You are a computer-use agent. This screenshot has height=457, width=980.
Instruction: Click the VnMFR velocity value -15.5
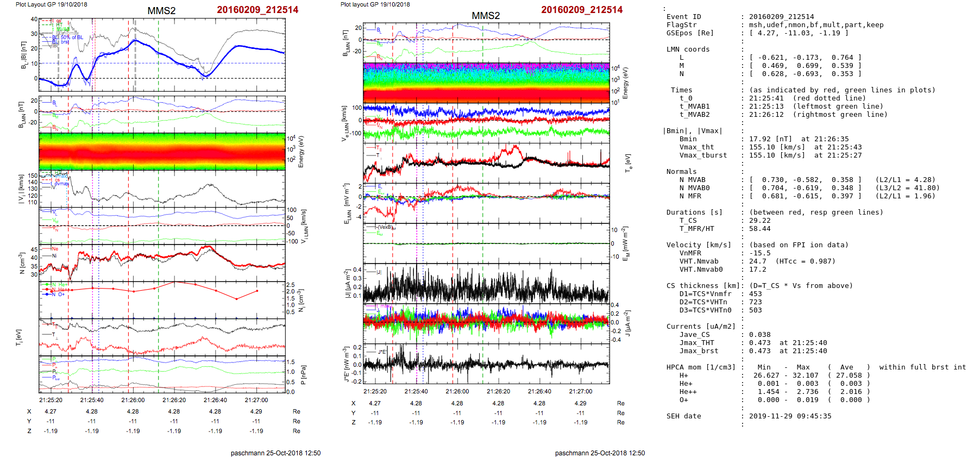759,253
